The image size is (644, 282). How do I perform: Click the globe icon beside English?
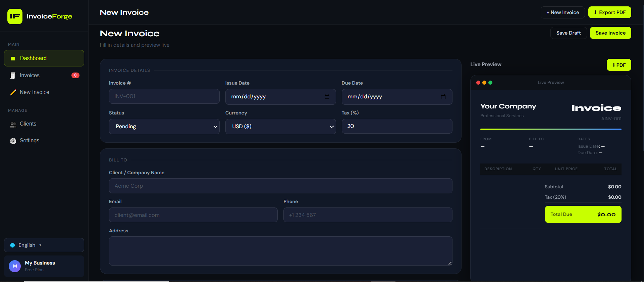coord(12,245)
